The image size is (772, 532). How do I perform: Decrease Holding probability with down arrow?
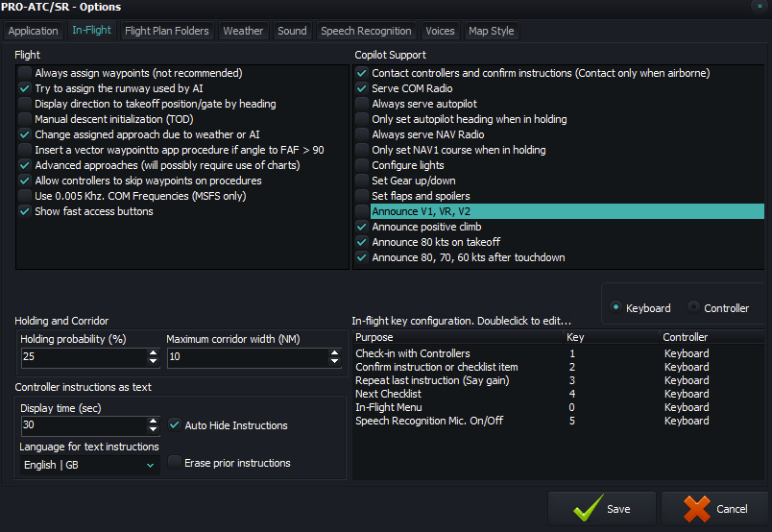pyautogui.click(x=153, y=361)
